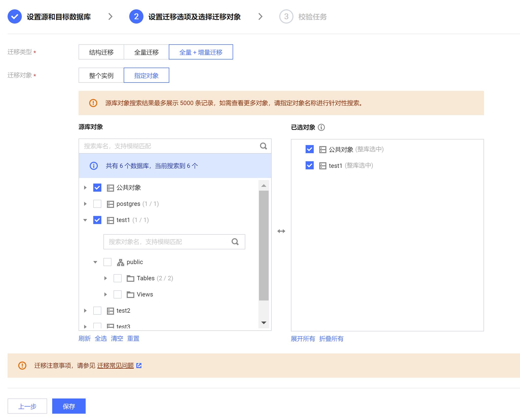Select the 结构迁移 migration type
This screenshot has width=520, height=420.
click(101, 52)
